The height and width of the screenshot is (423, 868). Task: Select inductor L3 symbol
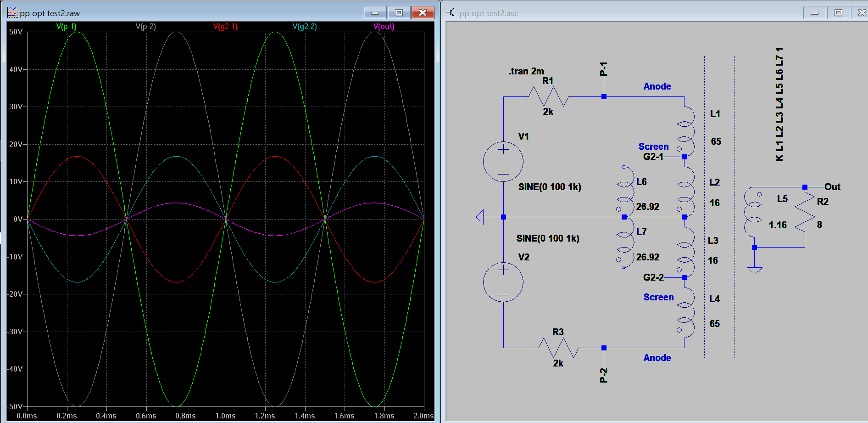686,252
